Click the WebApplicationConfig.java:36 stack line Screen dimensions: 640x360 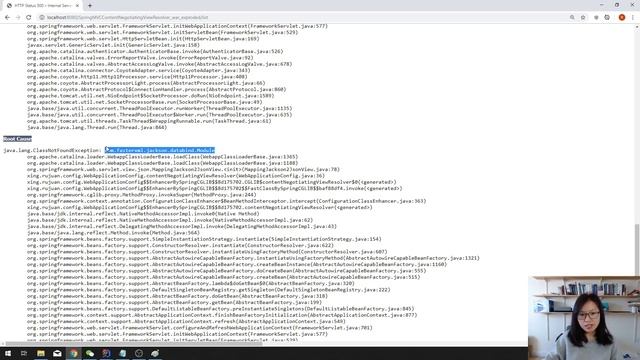tap(176, 176)
